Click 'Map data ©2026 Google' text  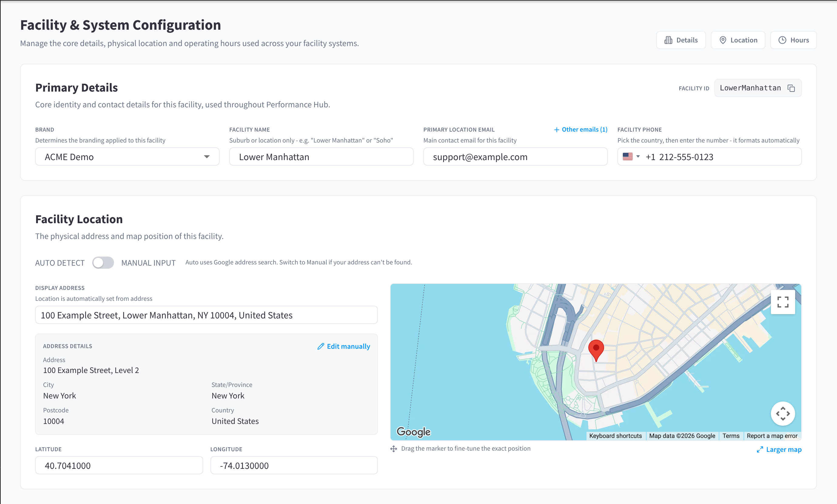[x=682, y=436]
